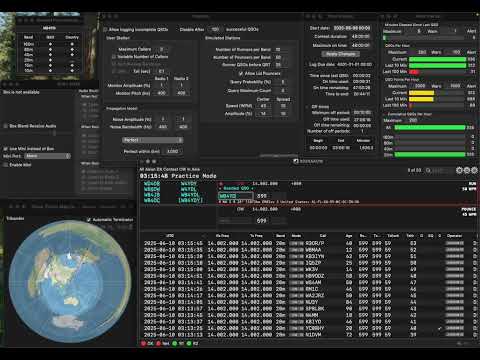
Task: Click the Enable Midi checkbox
Action: coord(5,165)
